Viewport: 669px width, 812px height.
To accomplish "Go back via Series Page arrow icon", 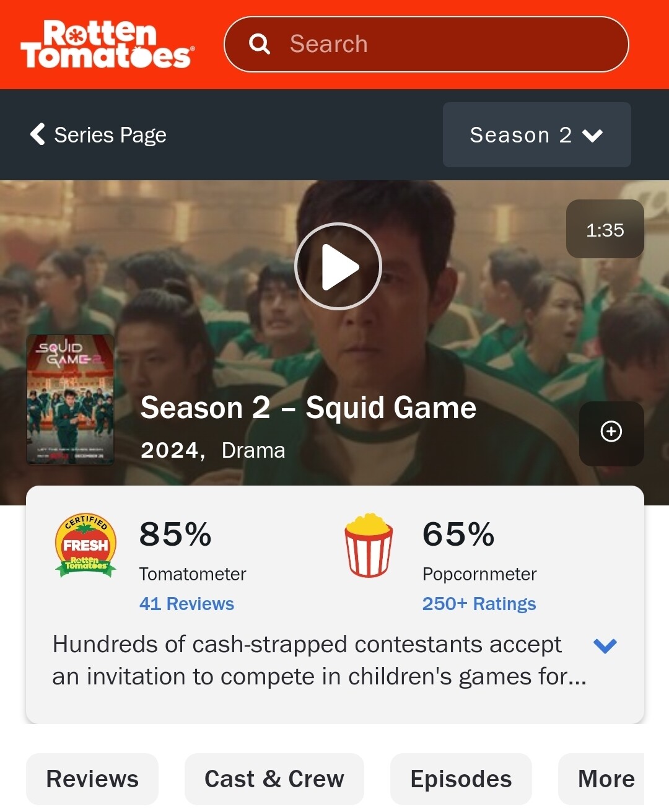I will click(38, 134).
